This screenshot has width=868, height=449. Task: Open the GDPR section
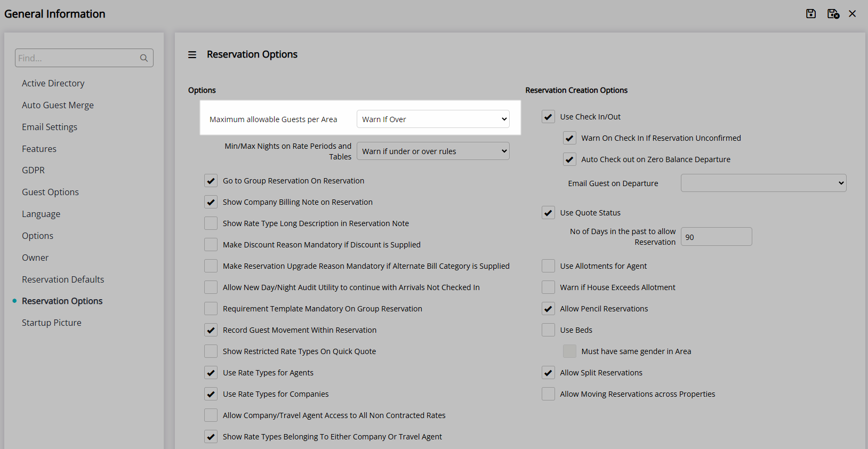33,170
